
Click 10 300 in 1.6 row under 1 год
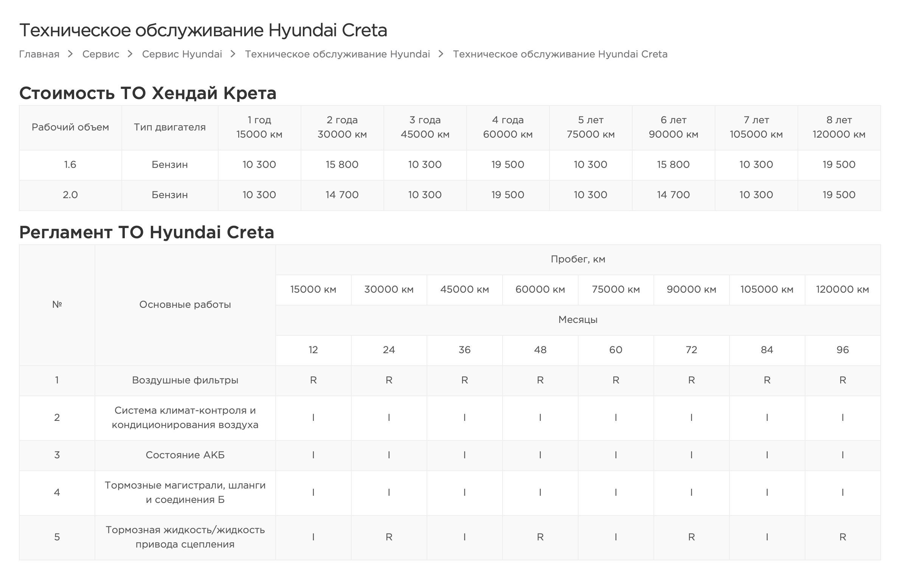coord(259,164)
